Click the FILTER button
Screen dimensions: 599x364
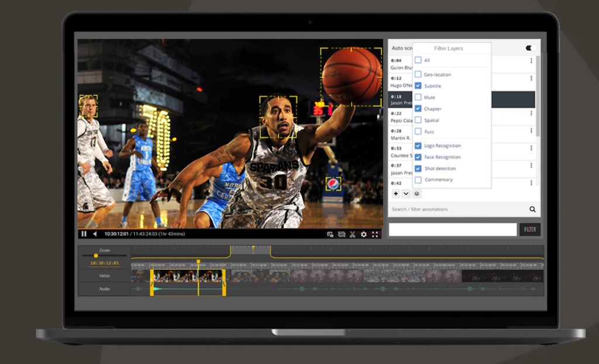click(x=530, y=230)
